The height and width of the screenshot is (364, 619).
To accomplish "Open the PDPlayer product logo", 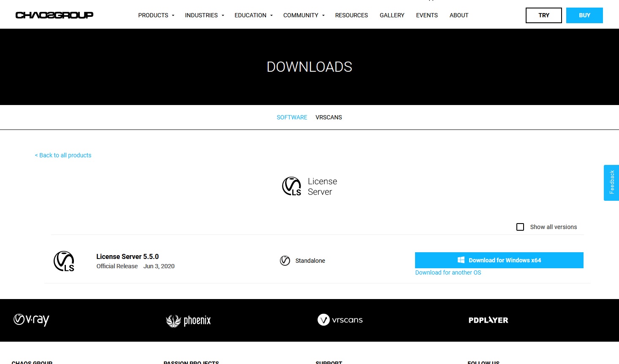I will point(488,320).
